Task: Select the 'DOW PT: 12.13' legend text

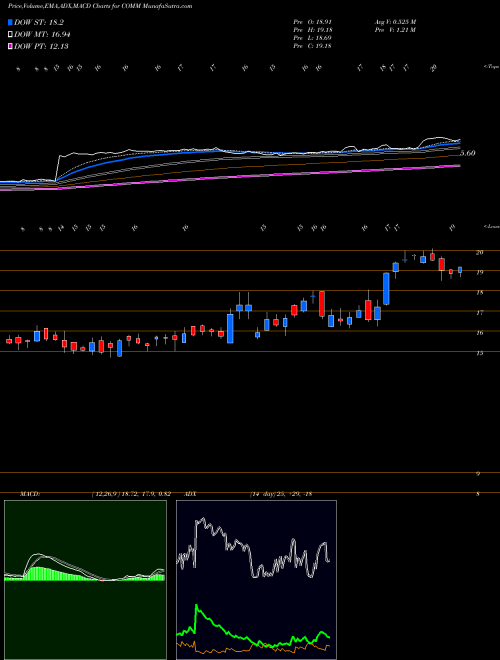Action: click(x=41, y=46)
